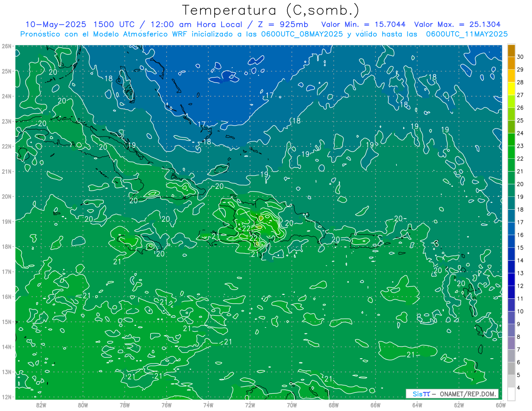Screen dimensions: 532x411
Task: Click the "80W" longitude axis label
Action: 82,405
